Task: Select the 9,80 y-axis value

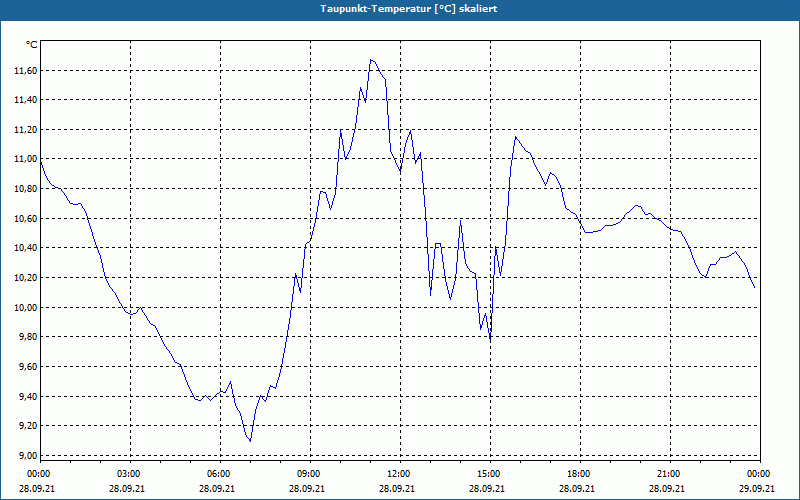Action: [28, 337]
